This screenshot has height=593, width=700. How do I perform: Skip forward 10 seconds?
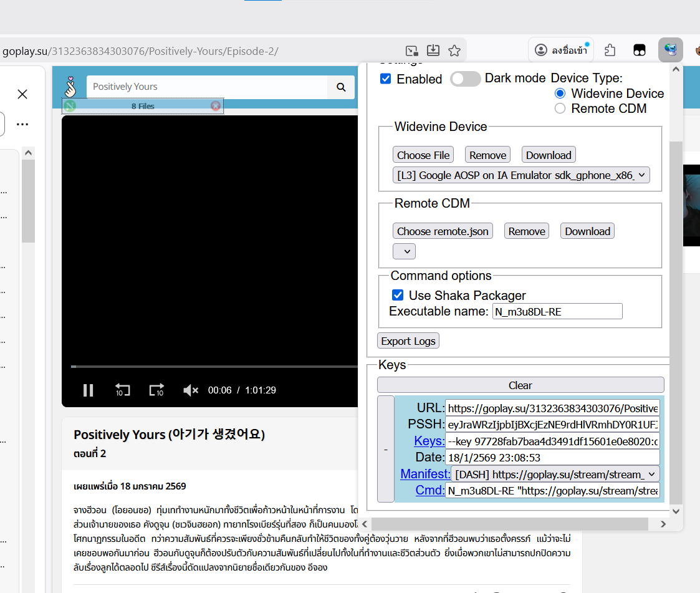[156, 390]
